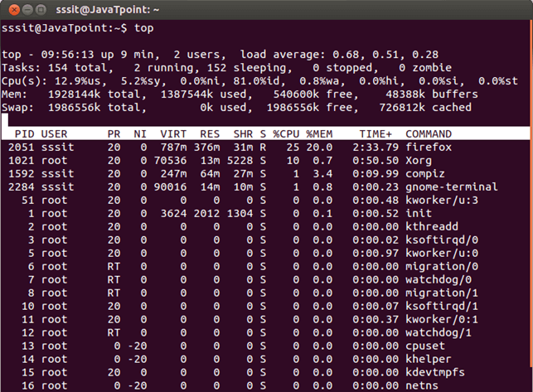The height and width of the screenshot is (392, 533).
Task: Select the kworker/u:3 command
Action: 442,201
